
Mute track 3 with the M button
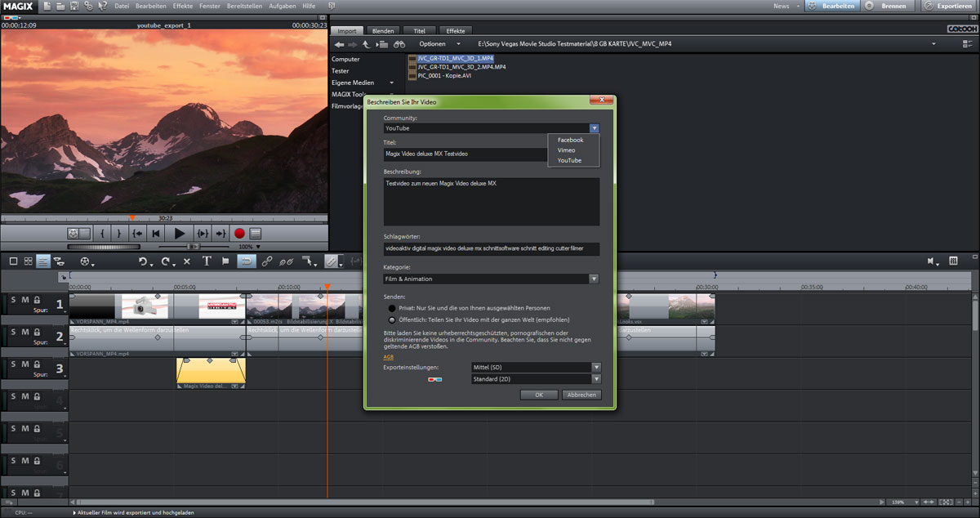click(x=24, y=364)
